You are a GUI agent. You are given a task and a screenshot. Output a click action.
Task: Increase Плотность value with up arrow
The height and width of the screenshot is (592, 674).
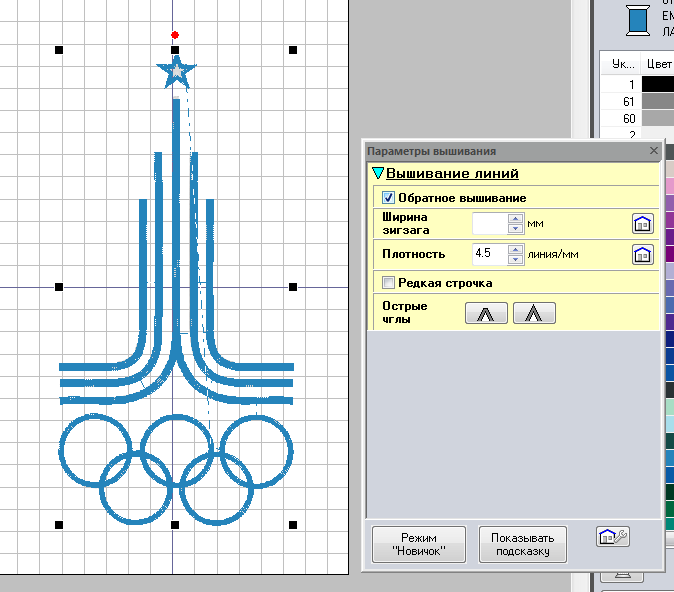tap(515, 249)
